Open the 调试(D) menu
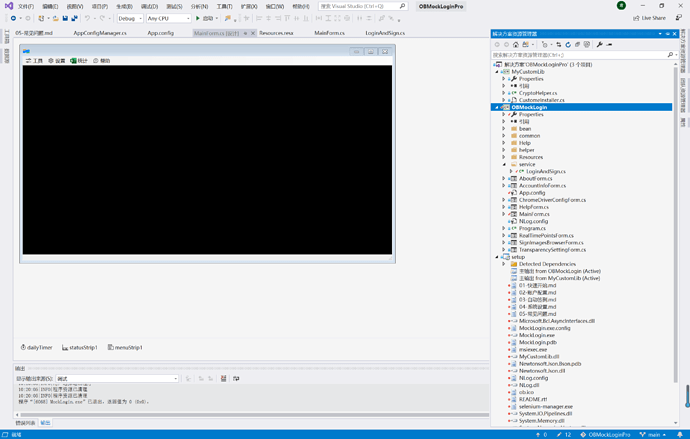Viewport: 690px width, 439px height. [150, 6]
